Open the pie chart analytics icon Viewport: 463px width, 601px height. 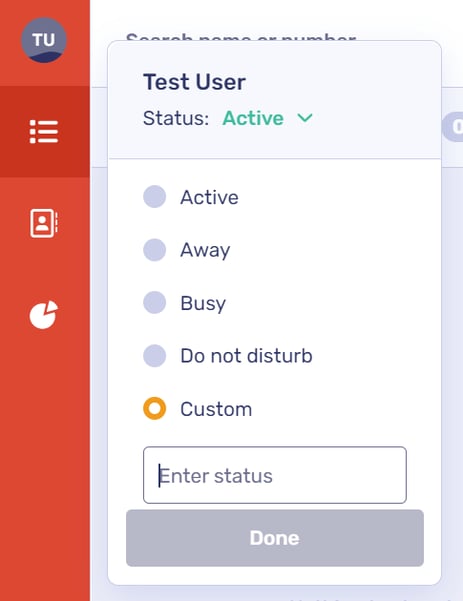point(44,315)
